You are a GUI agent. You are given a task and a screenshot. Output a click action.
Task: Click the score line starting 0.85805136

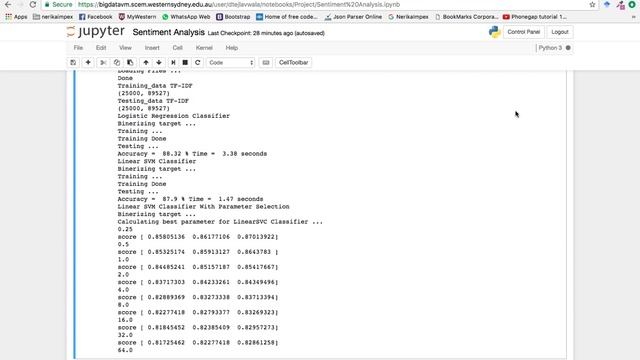[x=198, y=237]
